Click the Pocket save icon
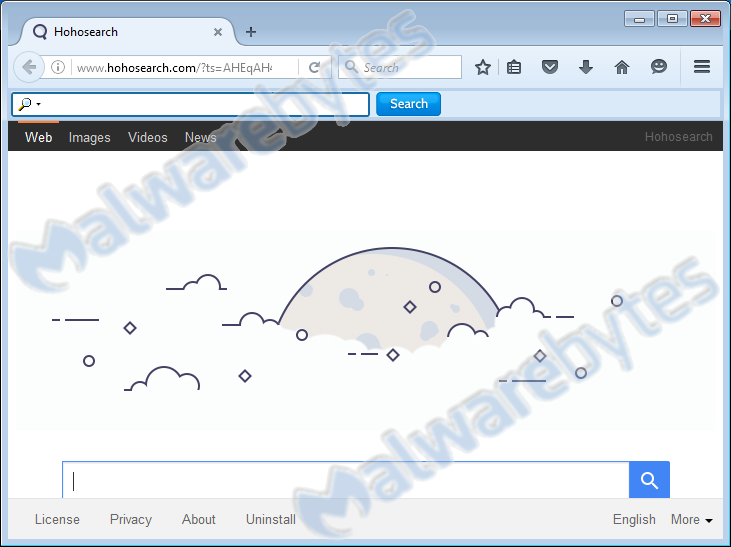Screen dimensions: 731x547 click(x=550, y=67)
